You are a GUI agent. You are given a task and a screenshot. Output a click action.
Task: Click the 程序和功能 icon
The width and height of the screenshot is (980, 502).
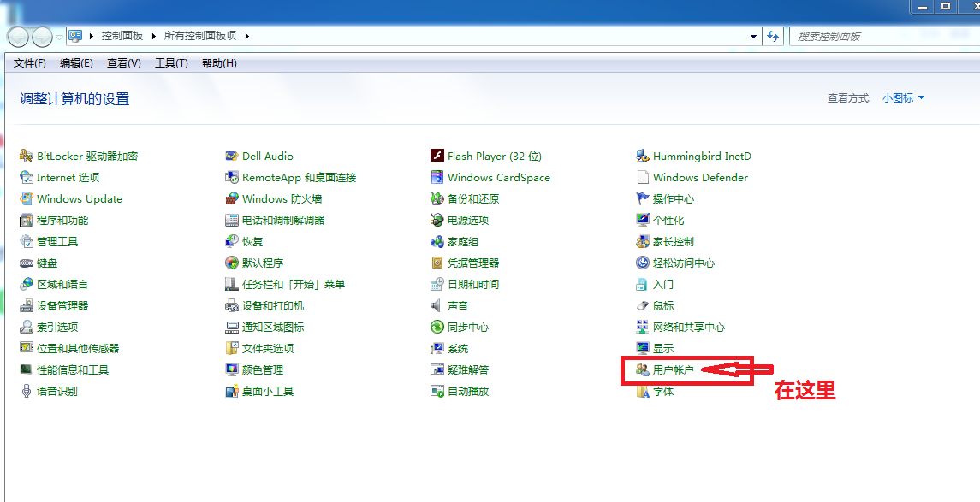coord(27,220)
